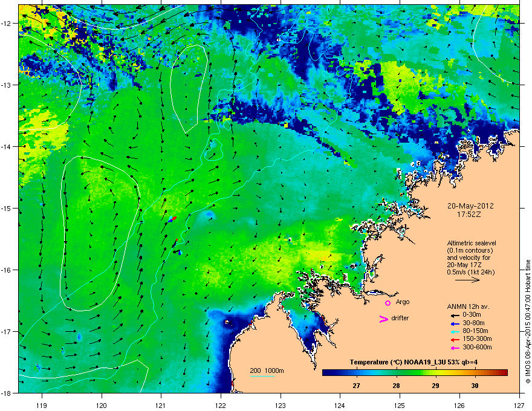Click the '0-30m' depth label
The height and width of the screenshot is (411, 532).
click(472, 315)
